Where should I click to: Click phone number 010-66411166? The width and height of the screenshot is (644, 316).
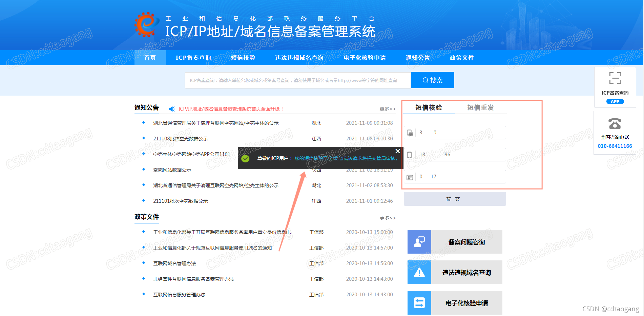click(x=615, y=146)
